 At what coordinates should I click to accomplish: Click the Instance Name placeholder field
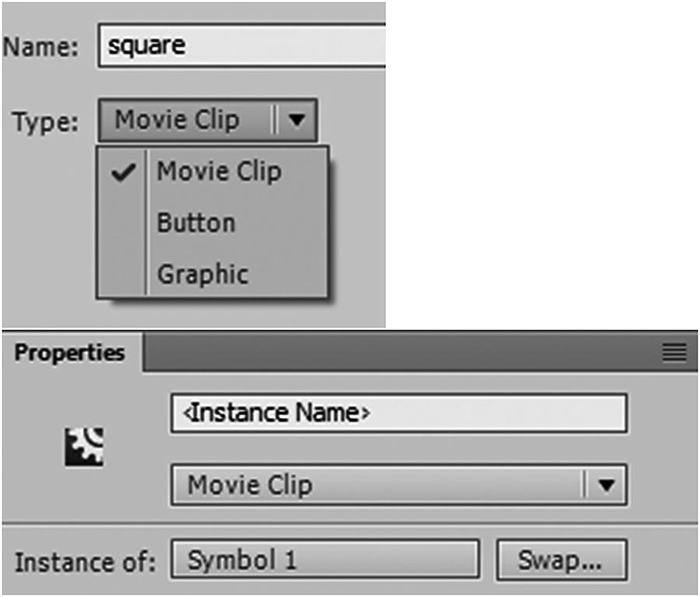click(x=398, y=413)
